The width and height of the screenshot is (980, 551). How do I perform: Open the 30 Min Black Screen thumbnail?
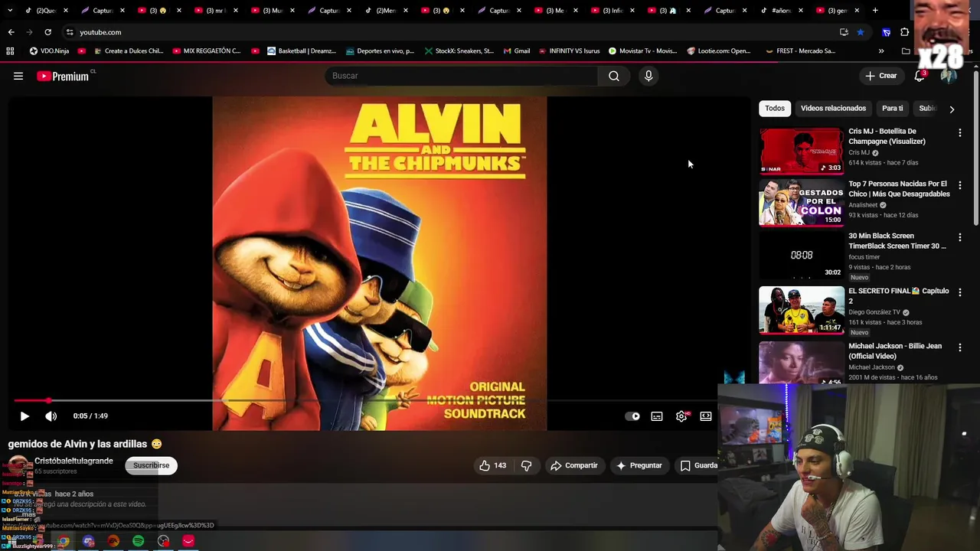802,255
